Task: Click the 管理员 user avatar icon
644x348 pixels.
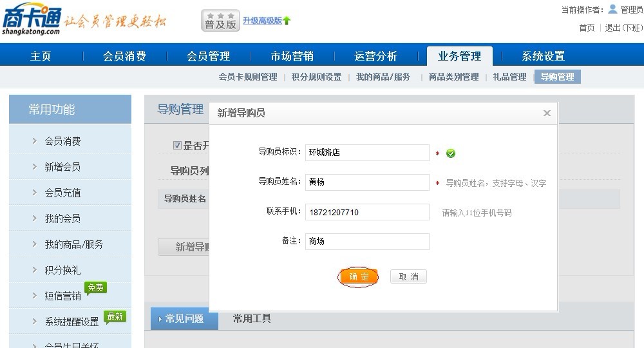Action: pyautogui.click(x=612, y=9)
